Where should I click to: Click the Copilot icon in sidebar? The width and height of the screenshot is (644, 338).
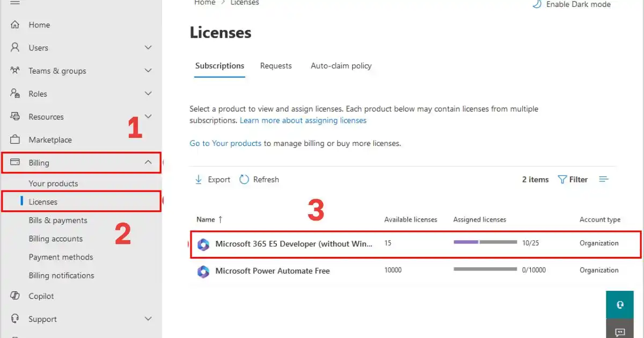[x=15, y=296]
